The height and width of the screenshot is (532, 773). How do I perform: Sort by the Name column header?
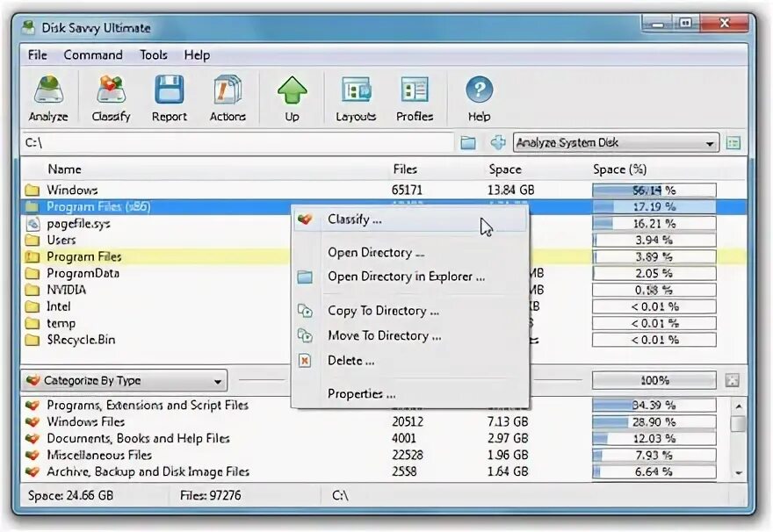pyautogui.click(x=65, y=169)
